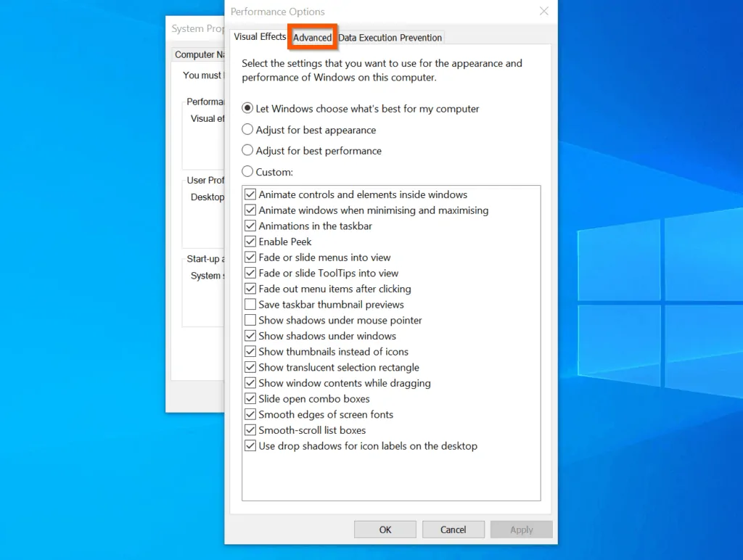Viewport: 743px width, 560px height.
Task: Enable Show shadows under mouse pointer
Action: click(x=251, y=321)
